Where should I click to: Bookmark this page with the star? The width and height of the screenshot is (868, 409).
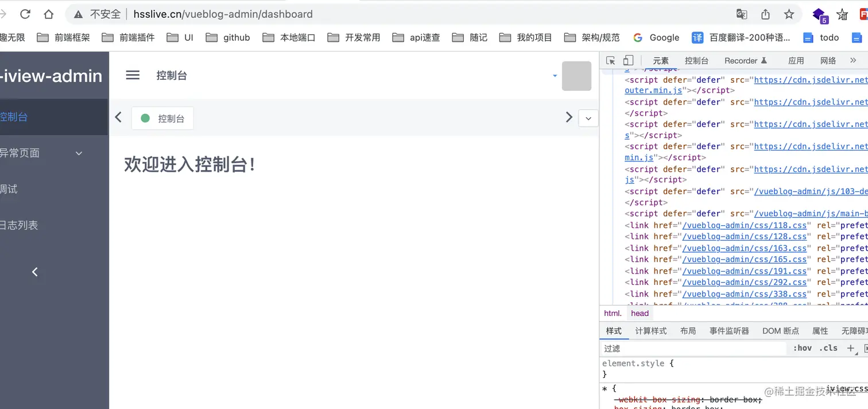[x=789, y=14]
